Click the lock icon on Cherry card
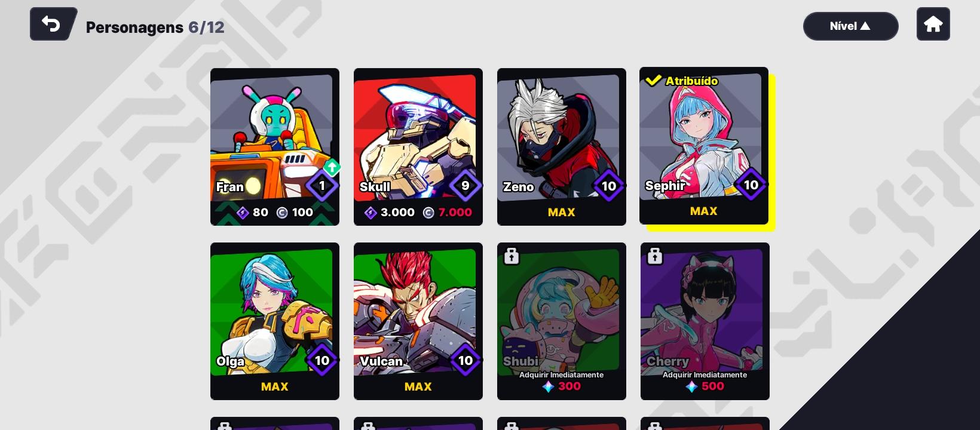This screenshot has width=980, height=430. pos(655,256)
